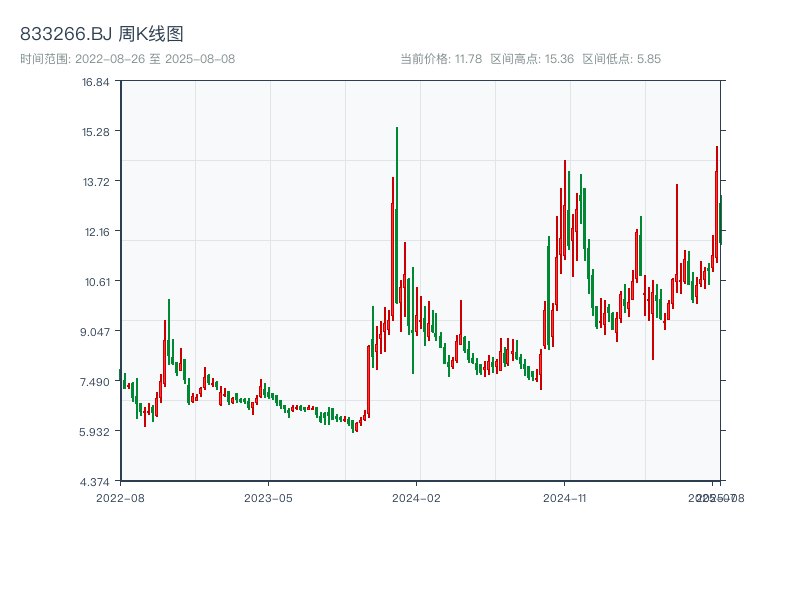
Task: Click y-axis value 12.16
Action: [97, 232]
